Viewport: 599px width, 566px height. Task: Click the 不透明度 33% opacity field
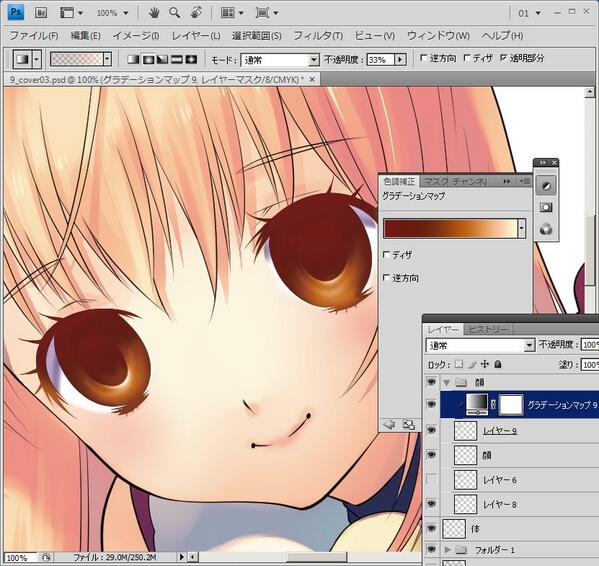coord(380,60)
